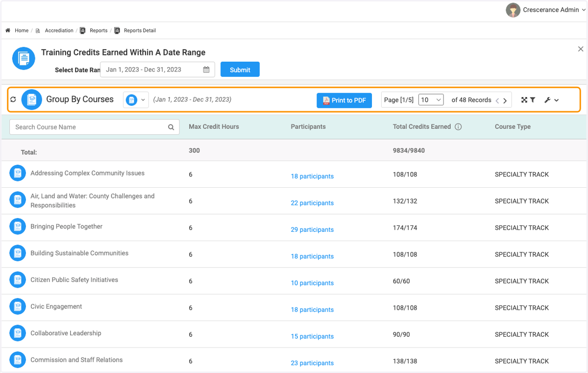Screen dimensions: 588x373
Task: Open 18 participants for Building Sustainable Communities
Action: pyautogui.click(x=312, y=256)
